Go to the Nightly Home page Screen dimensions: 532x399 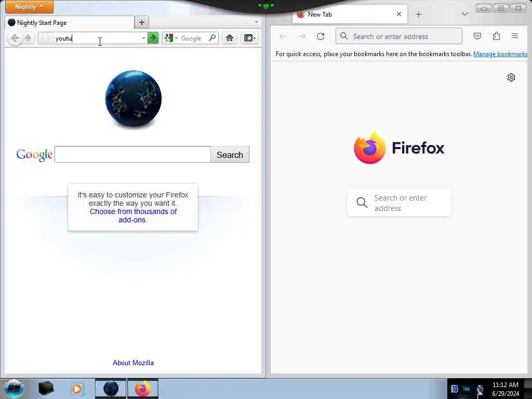(x=230, y=38)
